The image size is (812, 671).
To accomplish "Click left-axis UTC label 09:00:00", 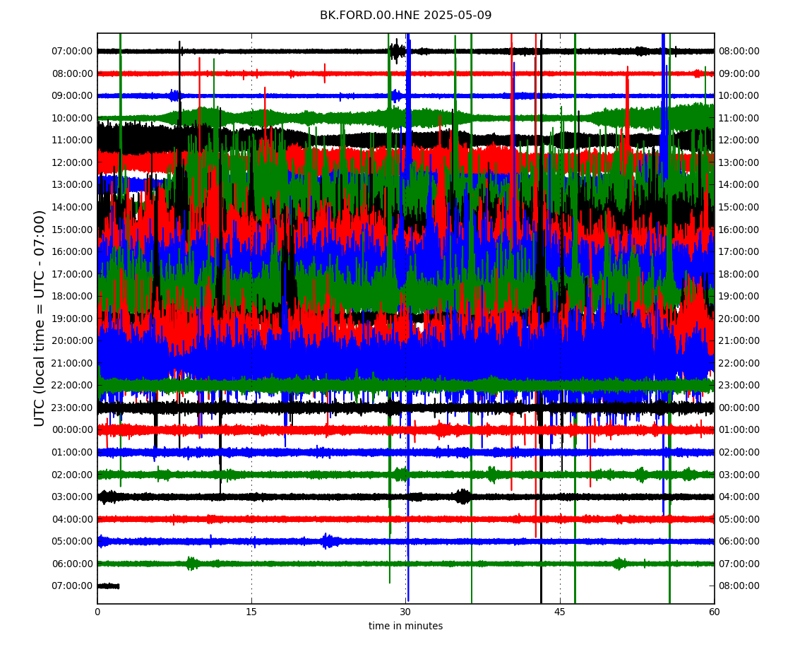I will (73, 96).
